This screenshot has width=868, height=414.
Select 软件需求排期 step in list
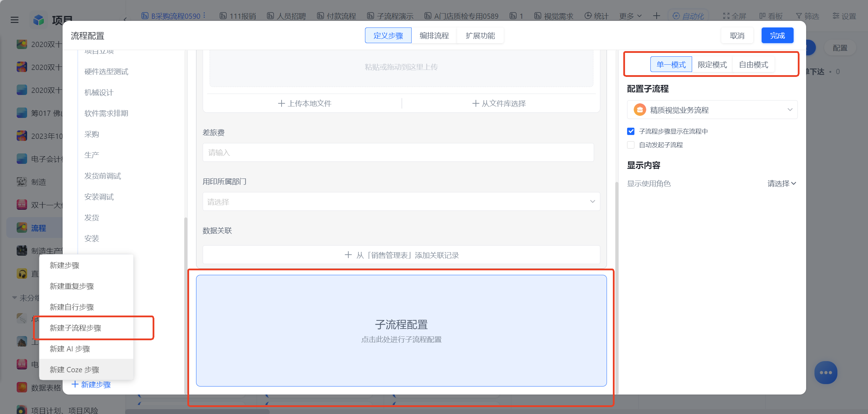tap(106, 113)
